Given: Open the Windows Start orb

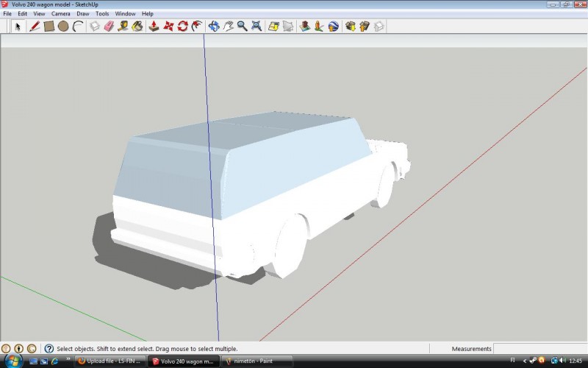Looking at the screenshot, I should click(x=13, y=361).
